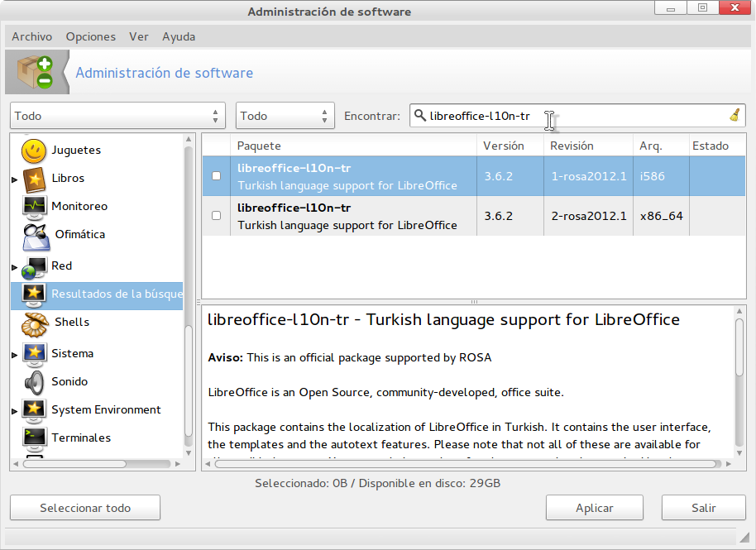Open the Ver menu
Screen dimensions: 756x550
pos(139,36)
